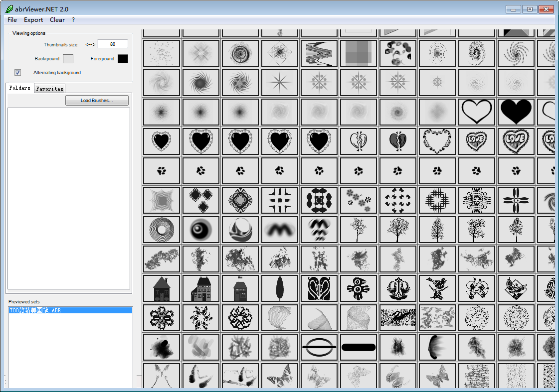Image resolution: width=559 pixels, height=392 pixels.
Task: Select the blurry M-shaped wave brush
Action: coord(280,229)
